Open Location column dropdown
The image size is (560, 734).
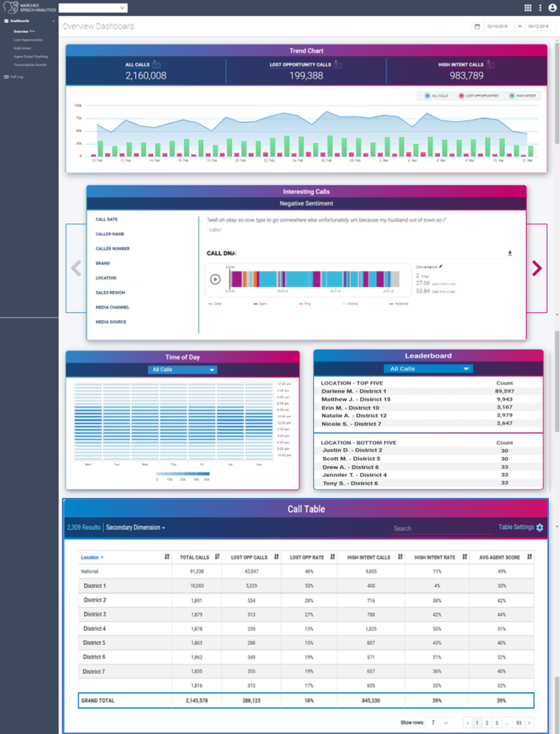point(92,558)
